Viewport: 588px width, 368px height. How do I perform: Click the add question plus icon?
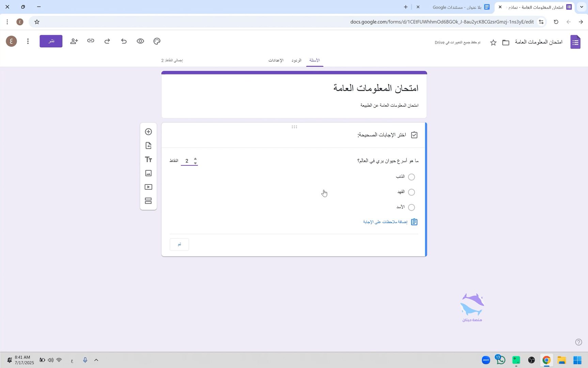point(148,132)
